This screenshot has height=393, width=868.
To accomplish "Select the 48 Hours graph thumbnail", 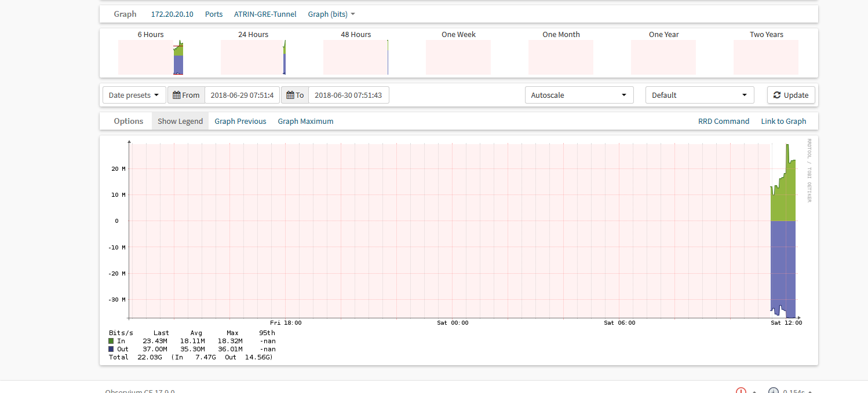I will (356, 57).
